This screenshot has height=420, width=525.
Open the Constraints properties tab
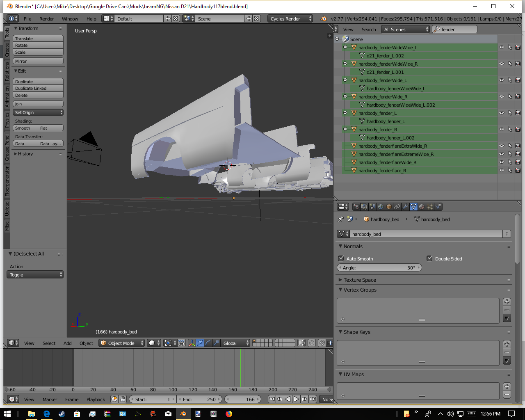[397, 207]
